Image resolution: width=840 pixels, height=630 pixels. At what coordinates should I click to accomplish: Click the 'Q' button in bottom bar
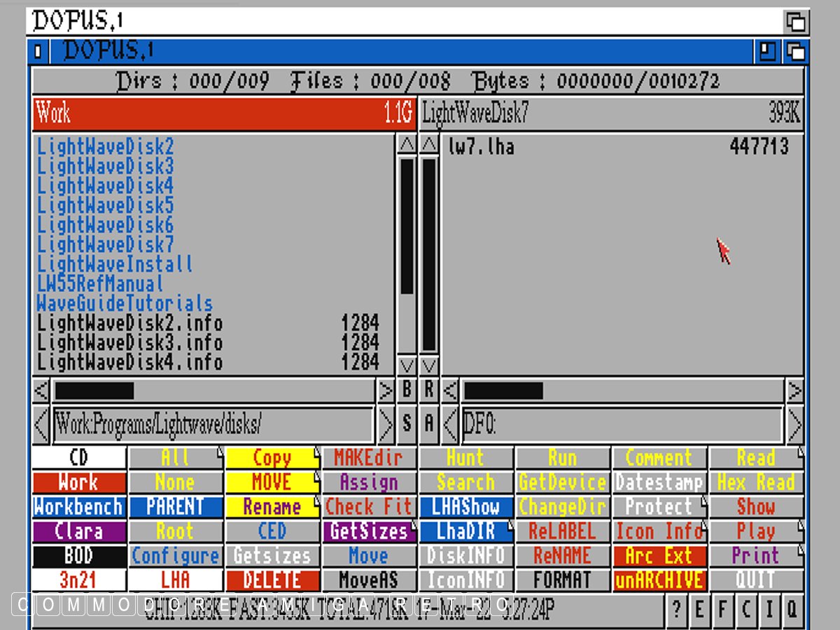click(x=792, y=610)
